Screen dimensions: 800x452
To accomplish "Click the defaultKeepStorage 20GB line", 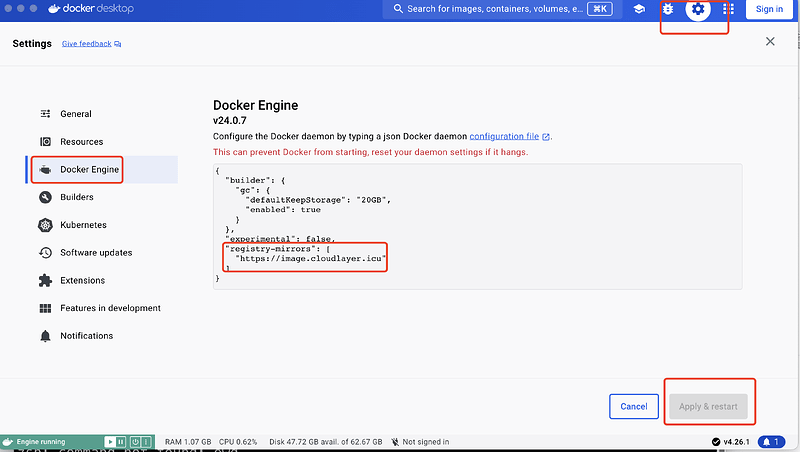I will click(318, 200).
